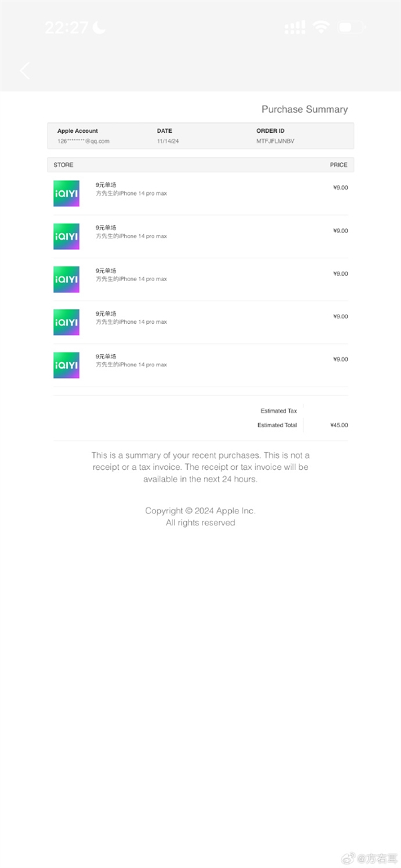Tap the cellular signal bars icon
401x868 pixels.
tap(295, 28)
